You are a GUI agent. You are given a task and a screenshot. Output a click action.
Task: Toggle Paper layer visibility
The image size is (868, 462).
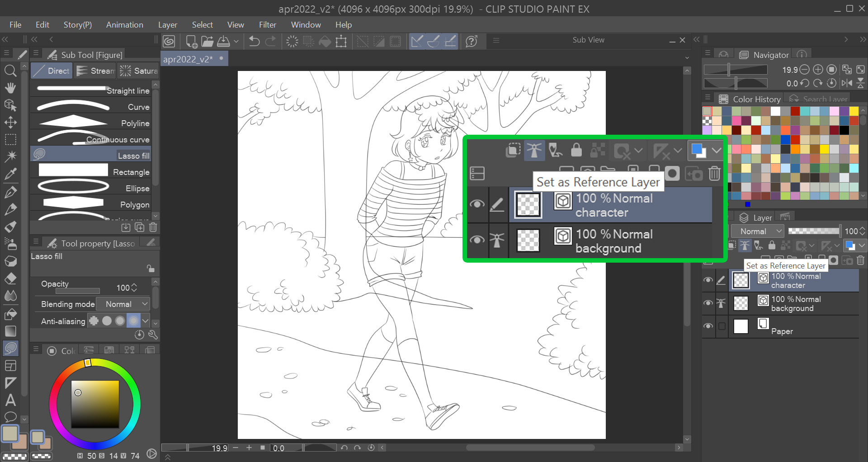coord(708,326)
